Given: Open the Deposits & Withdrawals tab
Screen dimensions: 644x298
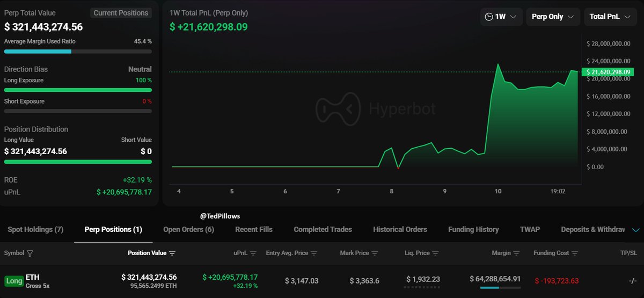Looking at the screenshot, I should pyautogui.click(x=593, y=229).
